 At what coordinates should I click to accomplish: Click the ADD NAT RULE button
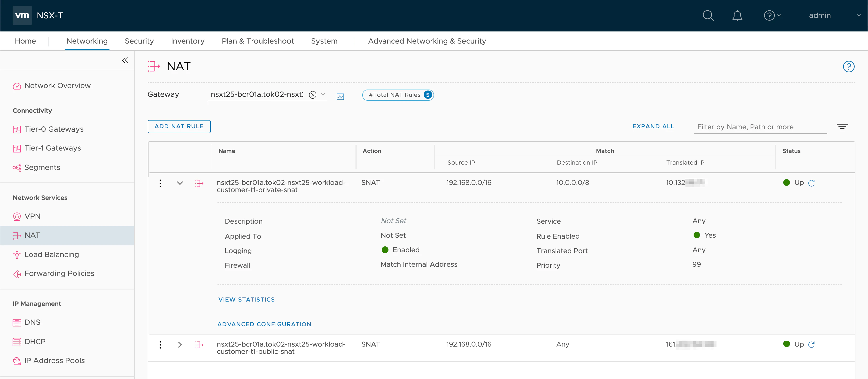[179, 127]
